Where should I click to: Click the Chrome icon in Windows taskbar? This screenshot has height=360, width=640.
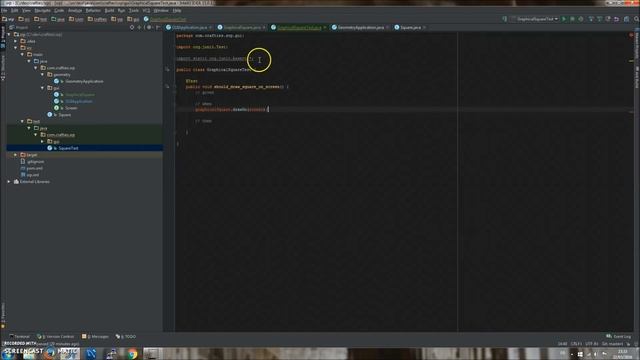coord(132,354)
